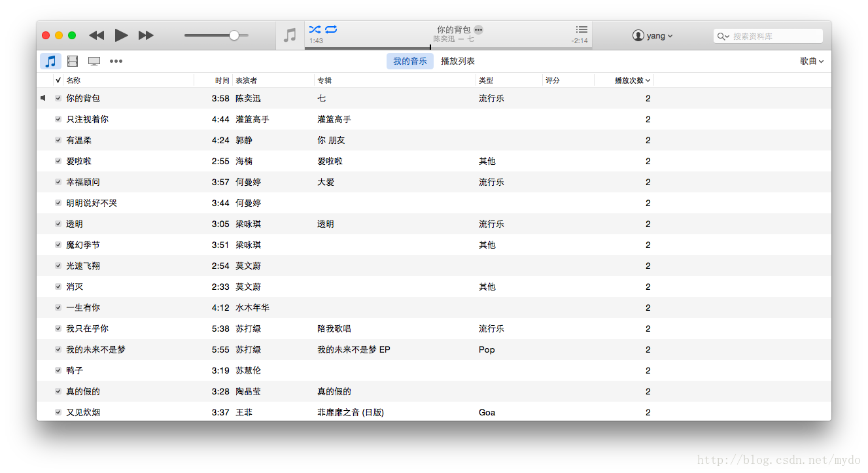868x473 pixels.
Task: Uncheck the checkbox for 幸福顾问
Action: click(58, 182)
